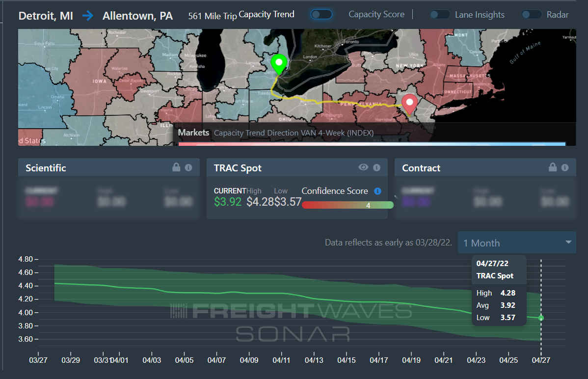The width and height of the screenshot is (588, 379).
Task: Click the Data reflects as early as text
Action: click(388, 243)
